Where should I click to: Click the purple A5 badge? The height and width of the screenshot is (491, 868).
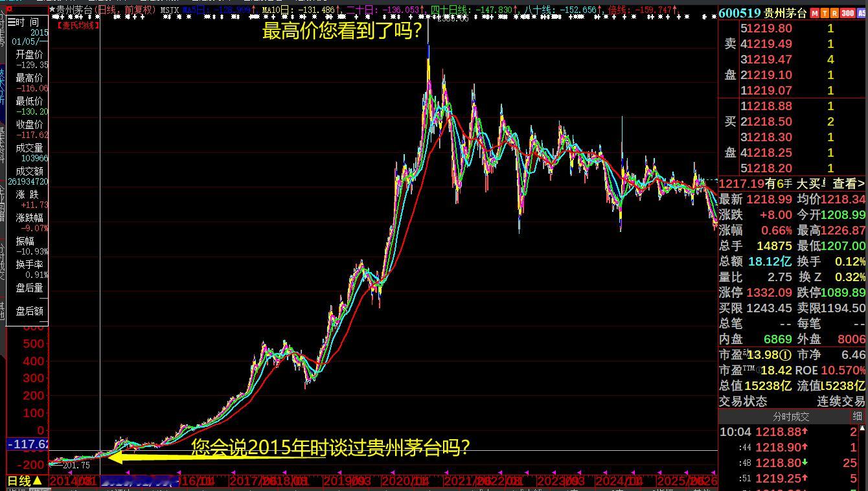point(862,13)
